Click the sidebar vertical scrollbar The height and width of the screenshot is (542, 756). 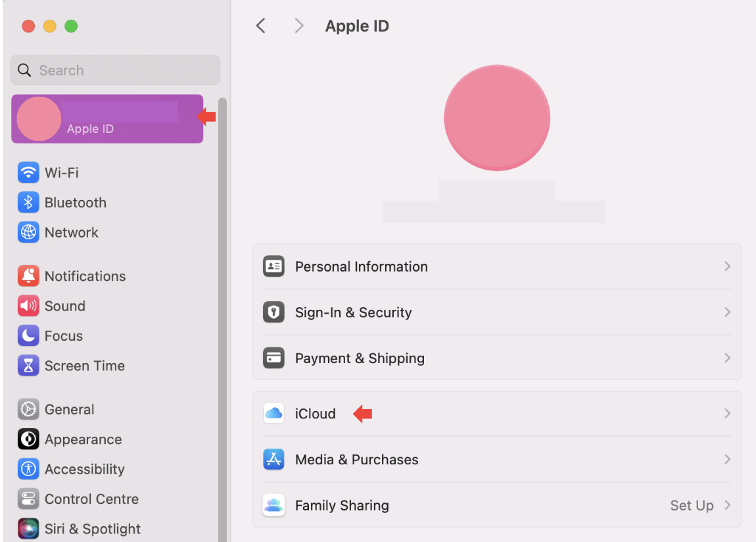(222, 320)
